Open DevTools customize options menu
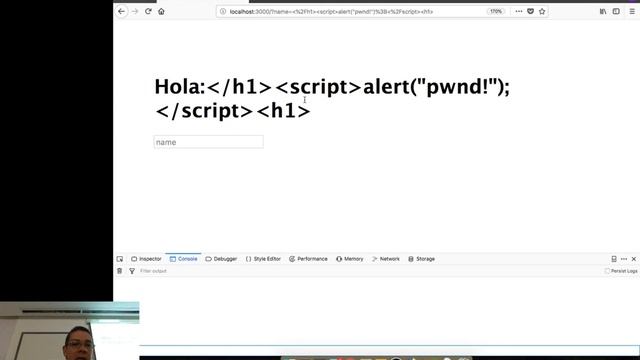Image resolution: width=640 pixels, height=360 pixels. click(x=624, y=259)
